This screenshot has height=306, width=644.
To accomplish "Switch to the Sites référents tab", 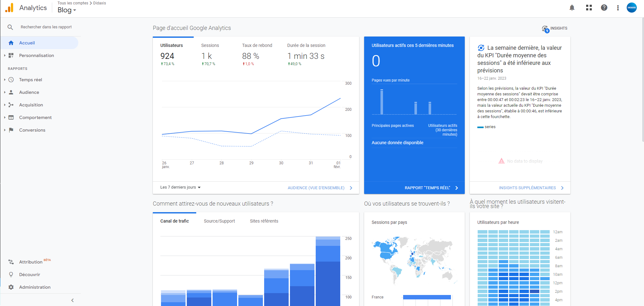I will pyautogui.click(x=264, y=221).
